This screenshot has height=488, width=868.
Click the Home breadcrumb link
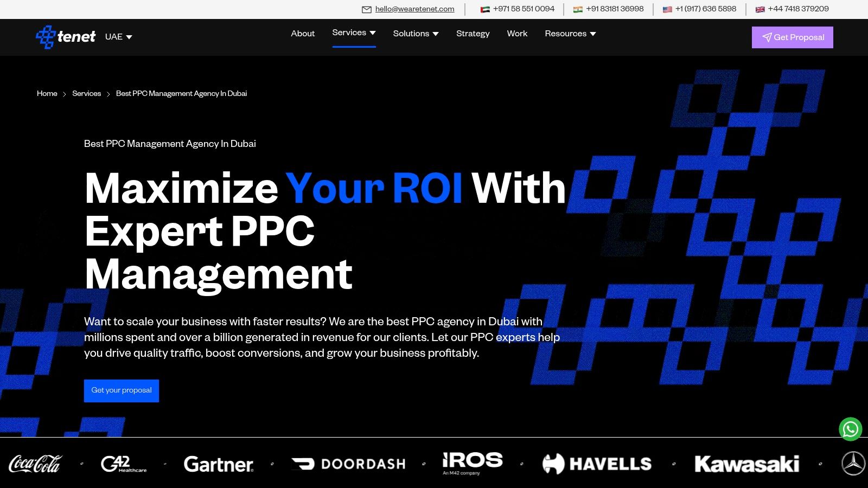point(47,94)
